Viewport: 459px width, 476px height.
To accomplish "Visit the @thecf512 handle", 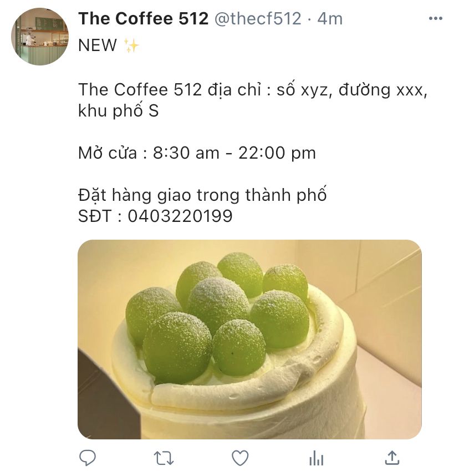I will point(258,18).
